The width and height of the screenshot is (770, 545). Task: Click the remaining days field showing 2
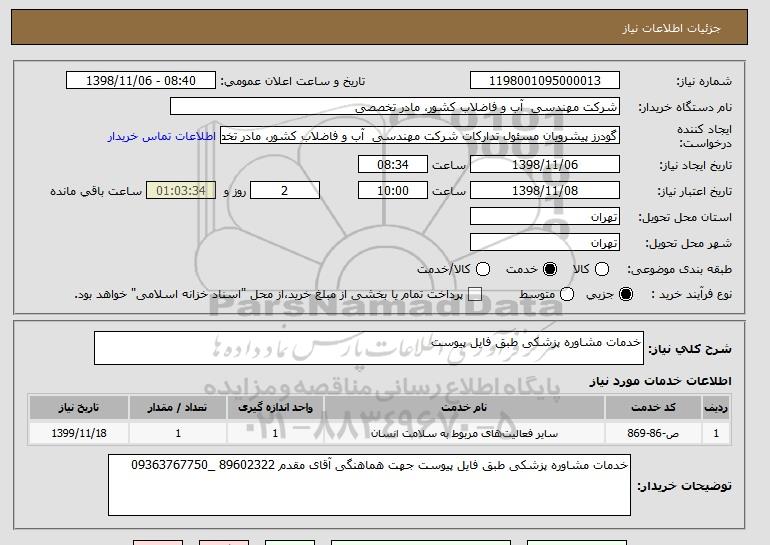point(285,191)
